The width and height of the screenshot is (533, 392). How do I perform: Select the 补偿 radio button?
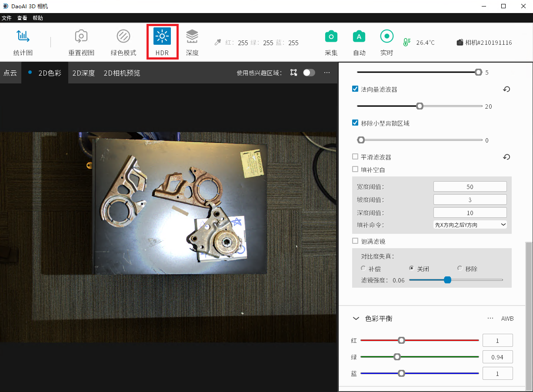(363, 269)
